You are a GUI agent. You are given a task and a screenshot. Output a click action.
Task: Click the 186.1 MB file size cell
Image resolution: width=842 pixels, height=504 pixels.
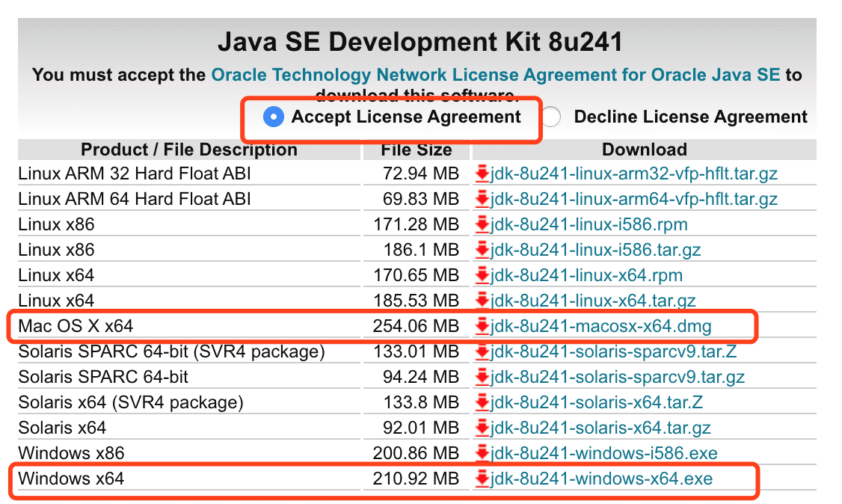pyautogui.click(x=417, y=250)
